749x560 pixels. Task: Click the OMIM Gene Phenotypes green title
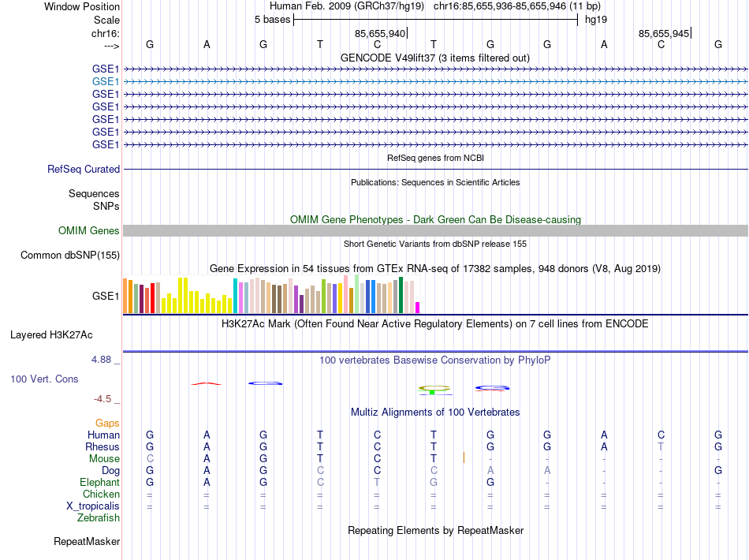435,219
